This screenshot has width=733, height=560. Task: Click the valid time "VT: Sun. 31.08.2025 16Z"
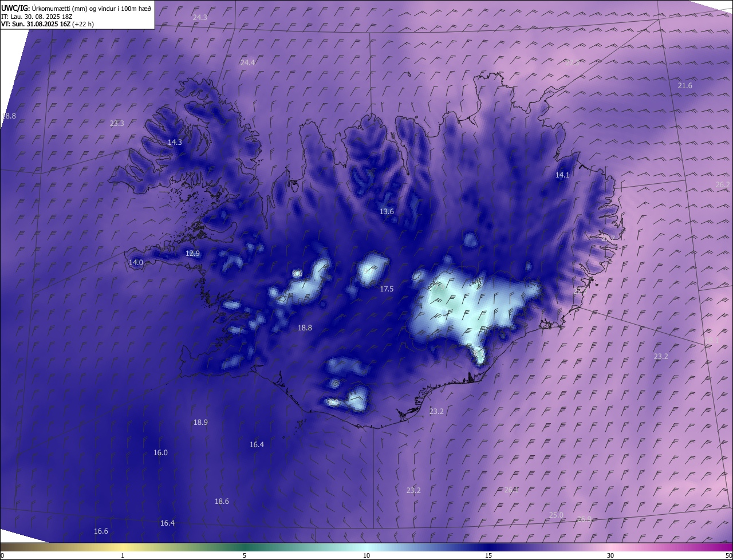[36, 24]
